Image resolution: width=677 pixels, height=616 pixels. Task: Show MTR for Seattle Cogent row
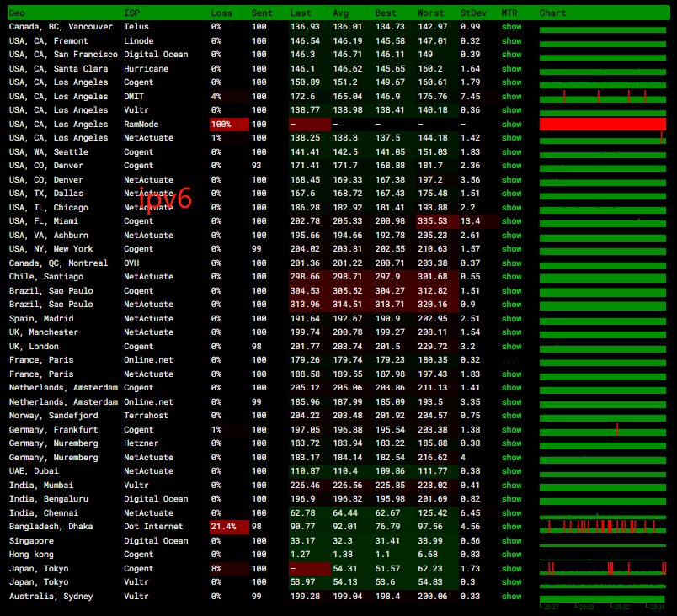coord(512,151)
